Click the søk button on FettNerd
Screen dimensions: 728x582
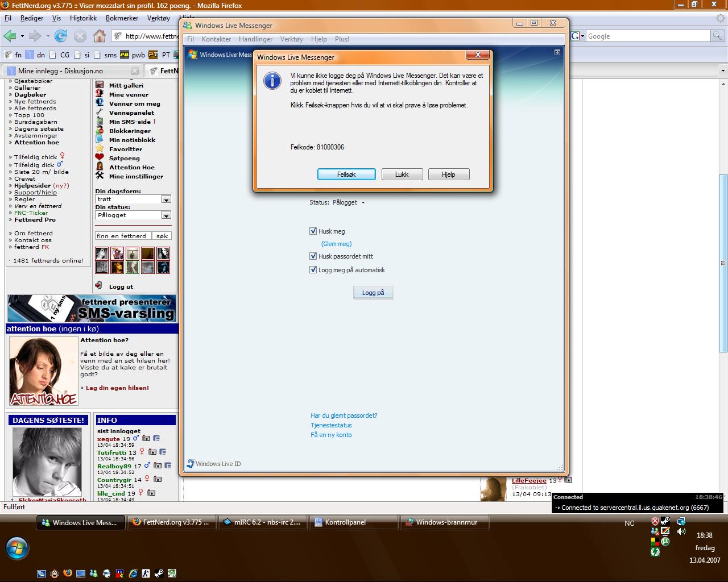tap(162, 236)
